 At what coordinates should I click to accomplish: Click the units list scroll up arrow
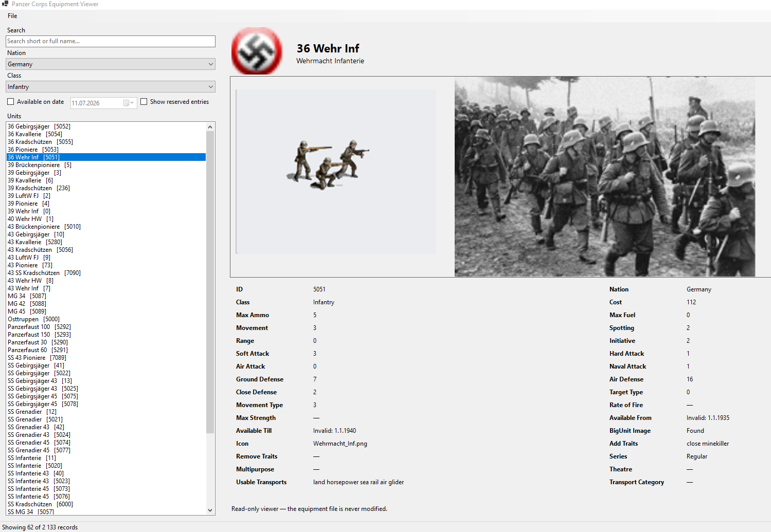coord(210,127)
